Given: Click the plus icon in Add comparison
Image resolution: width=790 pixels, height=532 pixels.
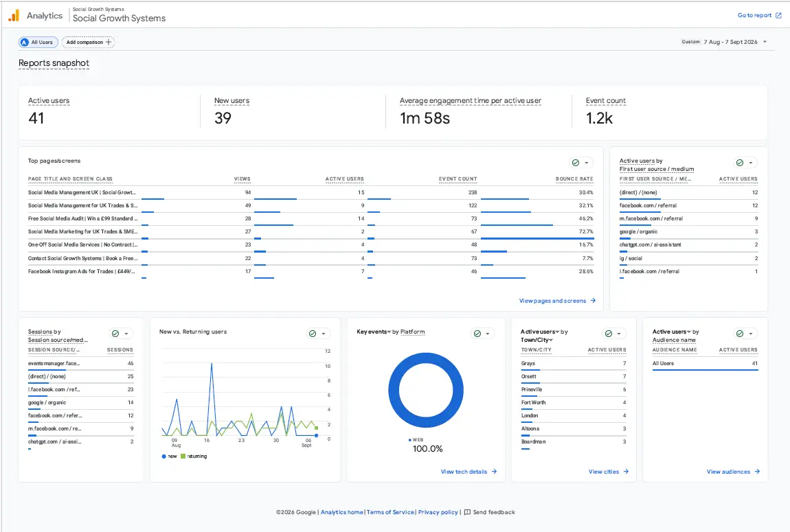Looking at the screenshot, I should coord(109,43).
